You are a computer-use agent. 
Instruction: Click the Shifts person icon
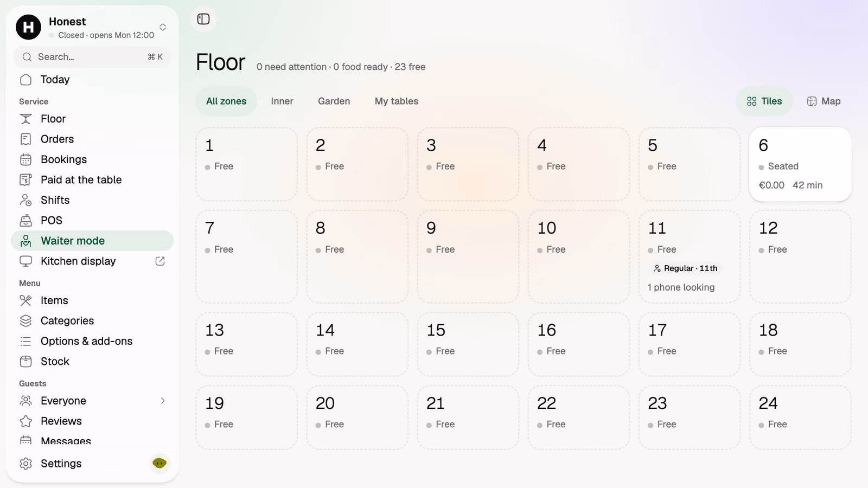[x=25, y=200]
